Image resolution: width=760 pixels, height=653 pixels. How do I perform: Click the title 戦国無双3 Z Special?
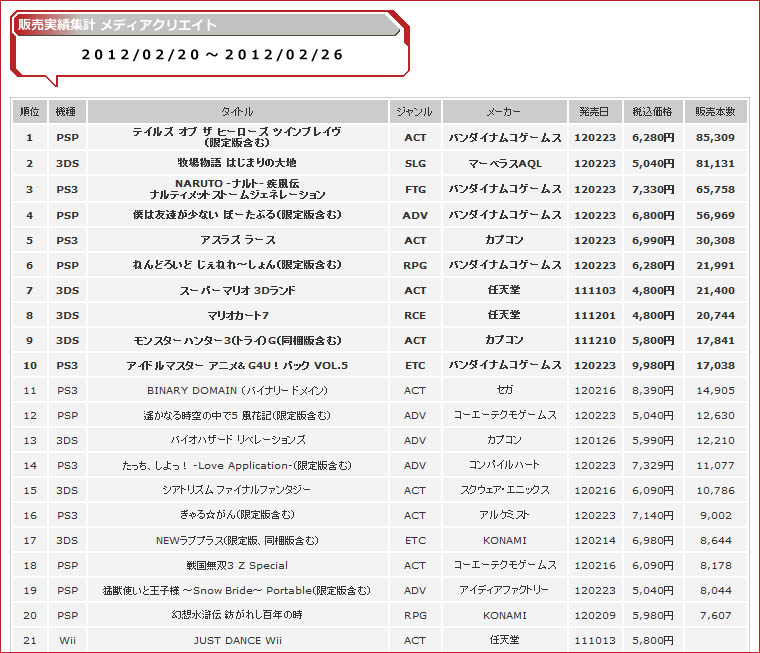tap(237, 565)
